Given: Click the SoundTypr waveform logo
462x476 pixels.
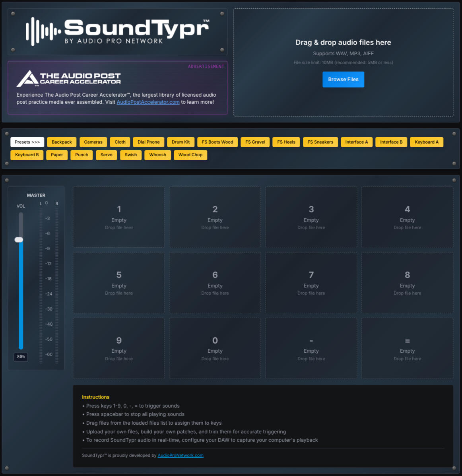Looking at the screenshot, I should (117, 31).
